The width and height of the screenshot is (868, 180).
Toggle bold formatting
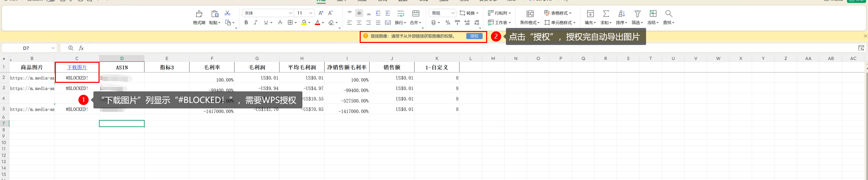246,22
